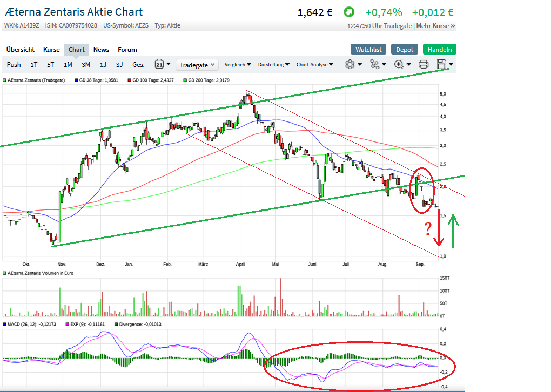Click the green price trend arrow icon
Screen dimensions: 551x392
349,12
